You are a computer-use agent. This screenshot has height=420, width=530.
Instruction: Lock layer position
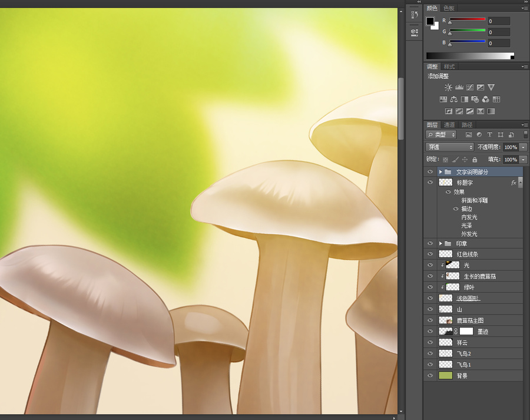[465, 160]
